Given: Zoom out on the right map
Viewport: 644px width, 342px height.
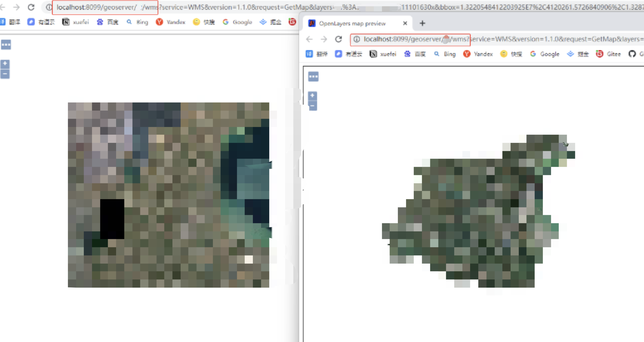Looking at the screenshot, I should pyautogui.click(x=313, y=106).
